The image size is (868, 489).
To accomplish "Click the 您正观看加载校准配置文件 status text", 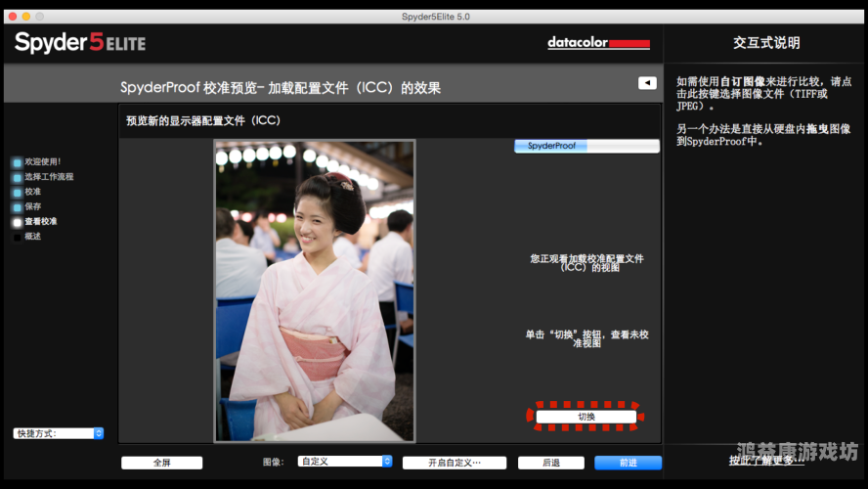I will [x=586, y=263].
